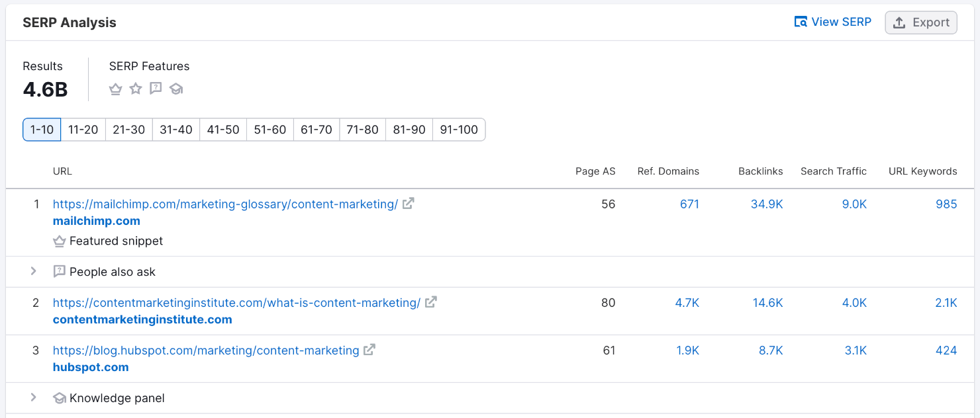The image size is (980, 418).
Task: Click the Page AS value 80
Action: click(x=609, y=303)
